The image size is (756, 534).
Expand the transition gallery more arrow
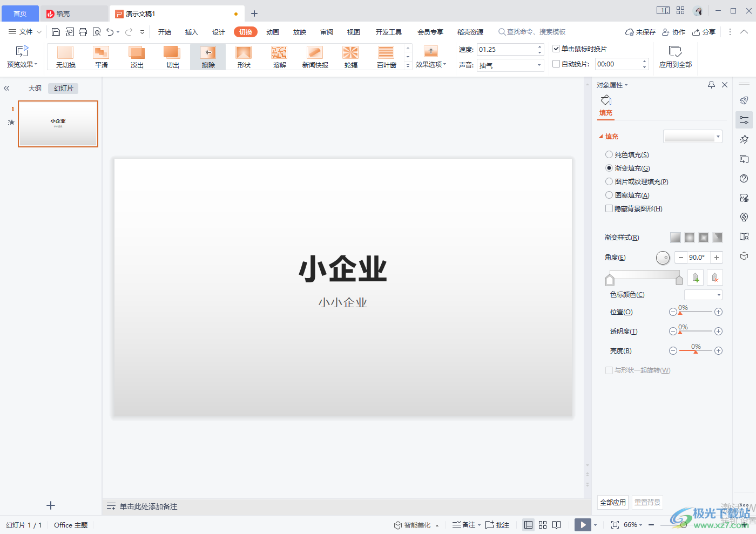[x=408, y=65]
